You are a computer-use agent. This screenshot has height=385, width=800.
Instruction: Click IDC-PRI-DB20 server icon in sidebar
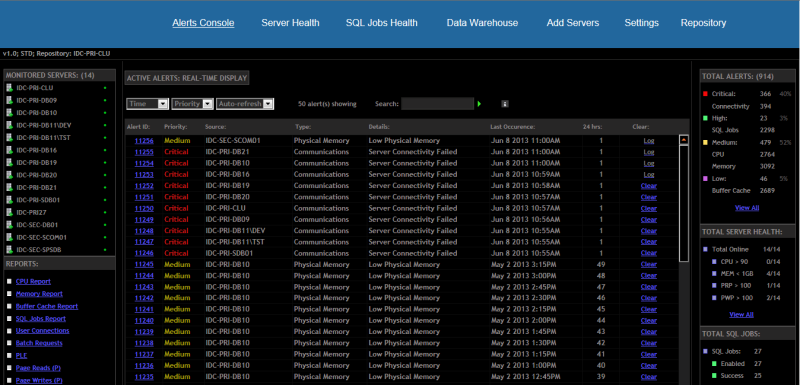[x=9, y=174]
